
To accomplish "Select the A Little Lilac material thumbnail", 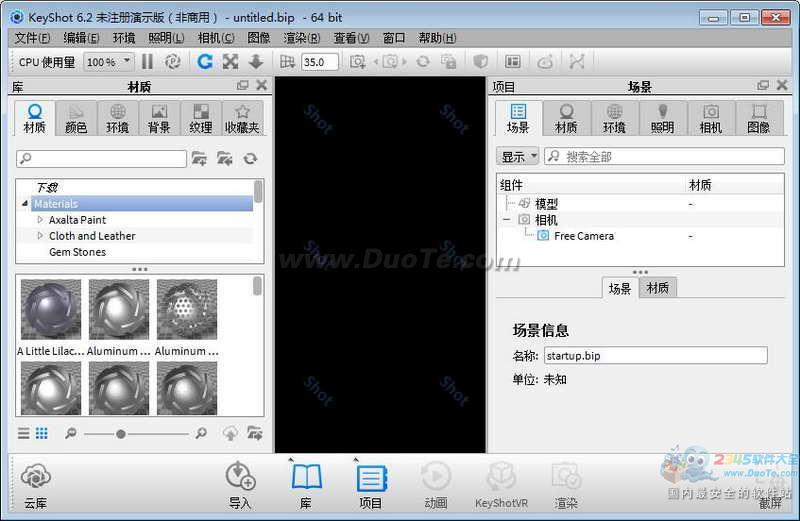I will point(51,309).
